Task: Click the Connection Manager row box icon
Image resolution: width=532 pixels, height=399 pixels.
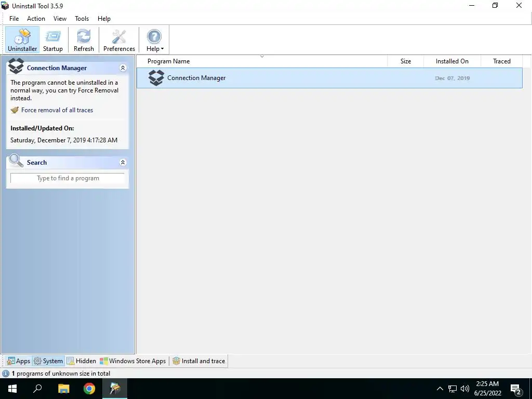Action: [156, 78]
